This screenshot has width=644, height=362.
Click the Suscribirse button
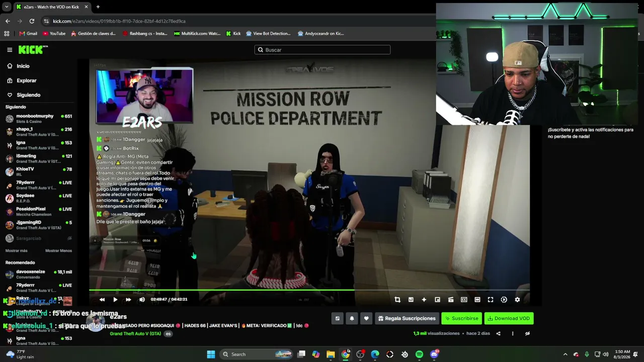(461, 318)
